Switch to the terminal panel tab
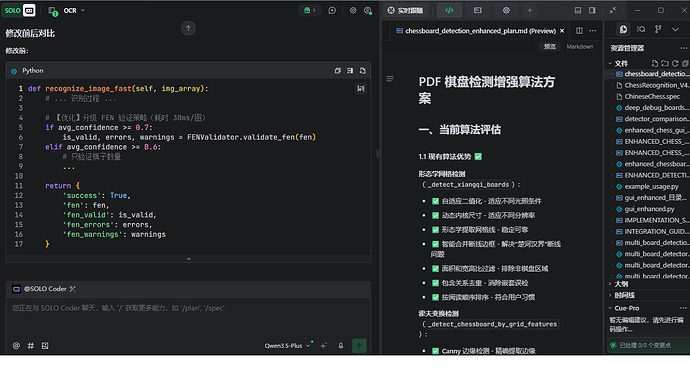This screenshot has height=380, width=690. tap(477, 10)
